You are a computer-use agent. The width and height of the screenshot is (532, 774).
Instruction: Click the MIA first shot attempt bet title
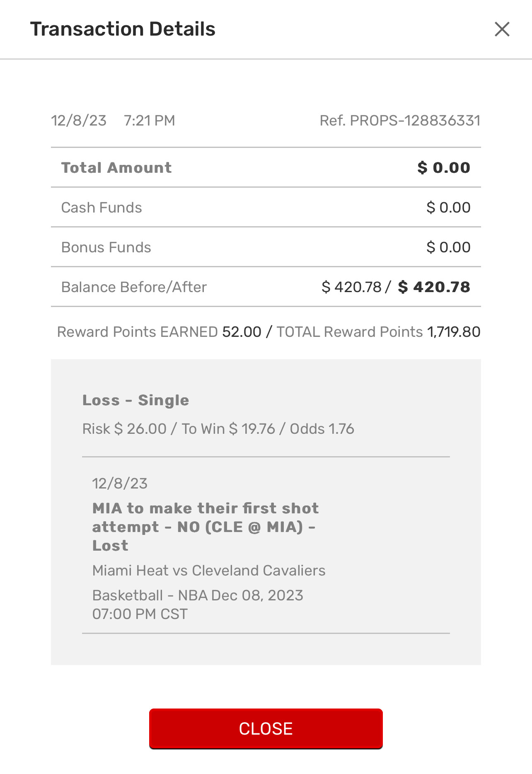click(205, 527)
